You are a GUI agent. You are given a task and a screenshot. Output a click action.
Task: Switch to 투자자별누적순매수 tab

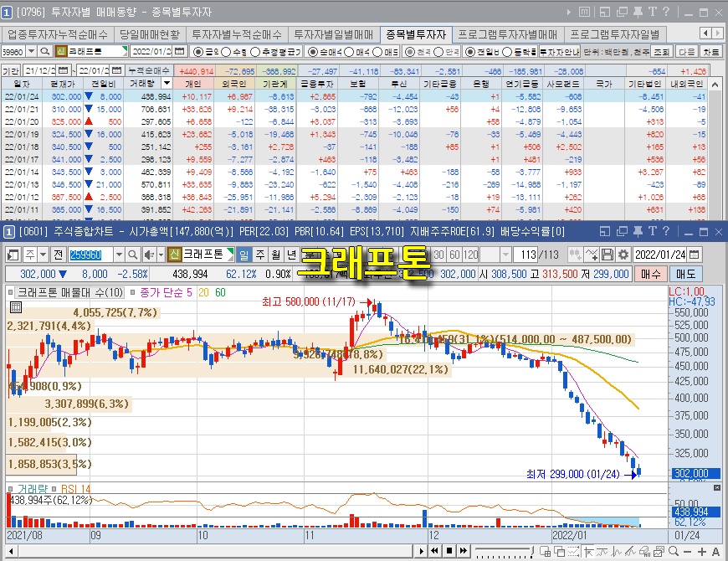[237, 34]
